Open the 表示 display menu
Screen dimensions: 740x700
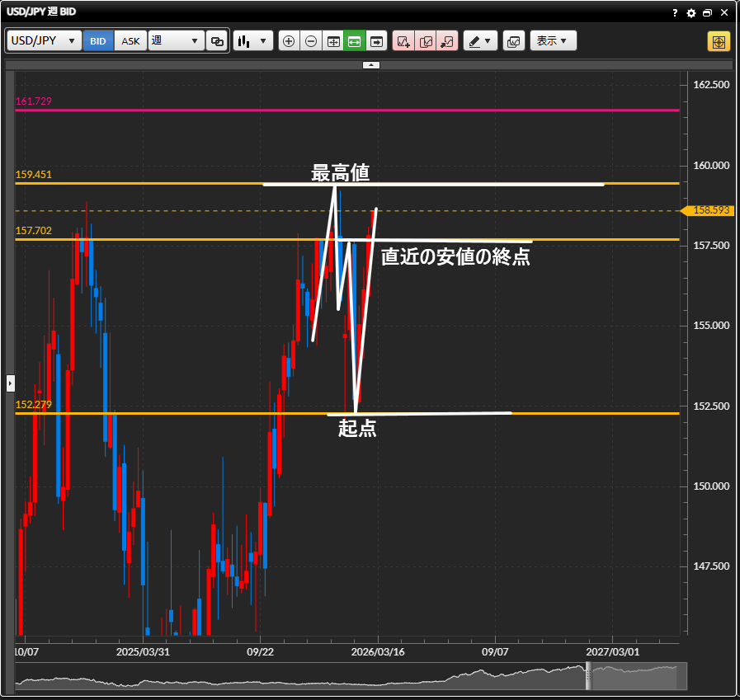(x=553, y=41)
